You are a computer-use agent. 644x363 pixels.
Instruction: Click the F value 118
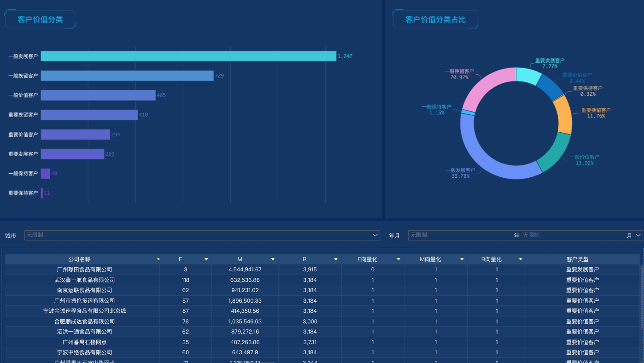pos(186,280)
